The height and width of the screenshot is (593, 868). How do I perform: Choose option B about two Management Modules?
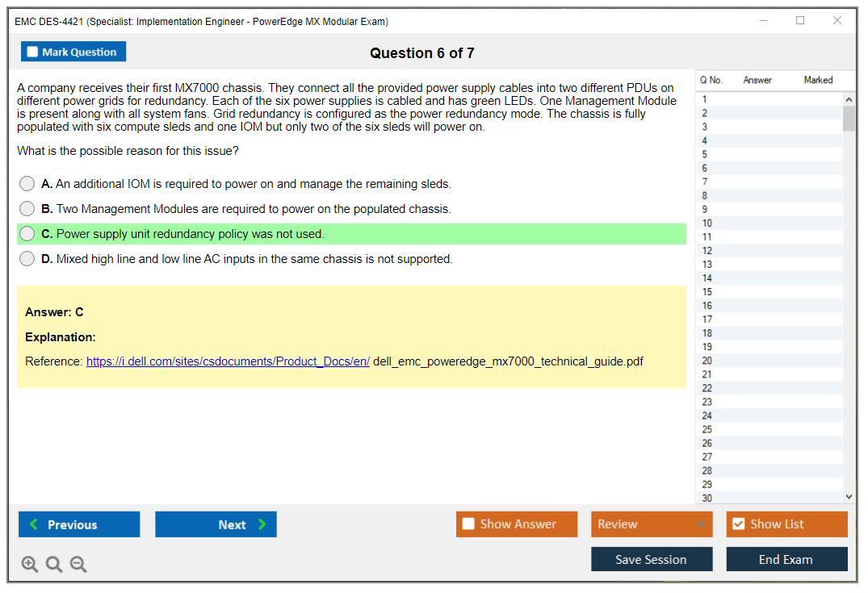tap(27, 209)
